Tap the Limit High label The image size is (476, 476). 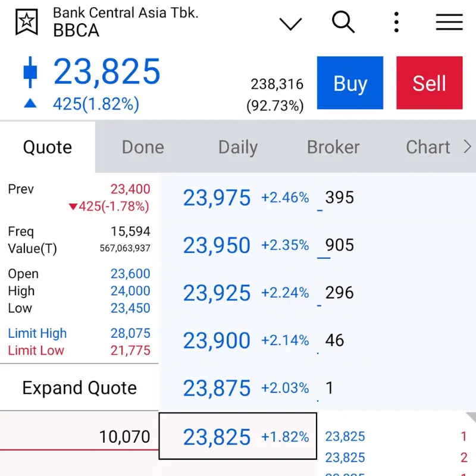coord(37,333)
